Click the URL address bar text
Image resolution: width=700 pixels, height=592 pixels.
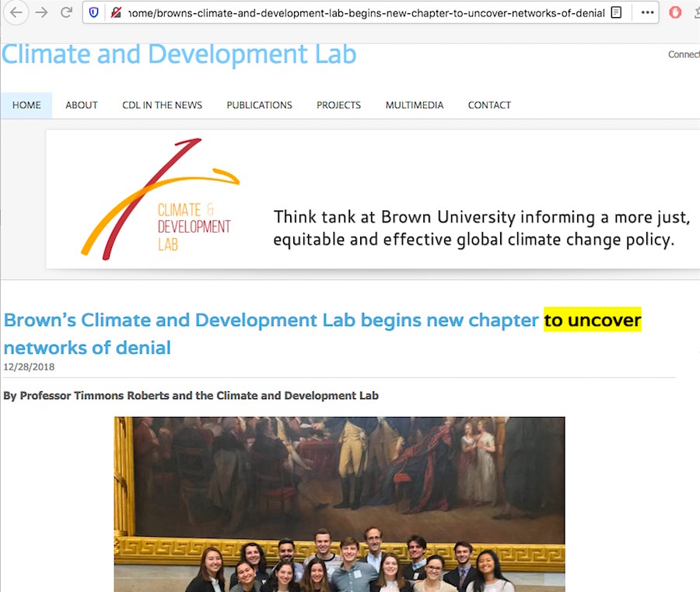pyautogui.click(x=366, y=12)
